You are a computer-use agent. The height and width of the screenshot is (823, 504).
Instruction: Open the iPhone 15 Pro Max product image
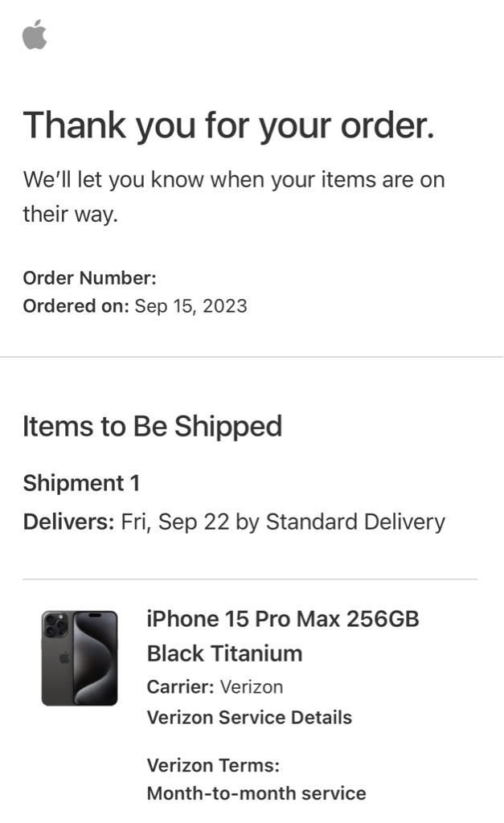click(80, 657)
